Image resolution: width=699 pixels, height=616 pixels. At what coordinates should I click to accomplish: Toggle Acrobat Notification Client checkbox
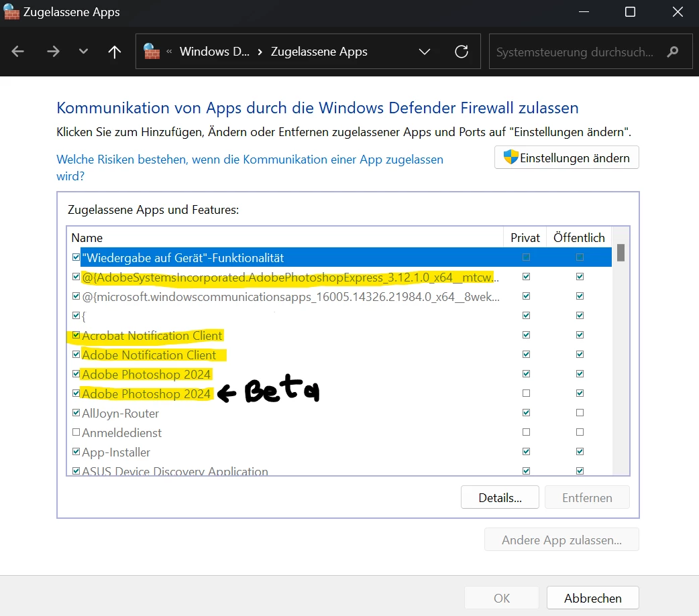(x=76, y=335)
